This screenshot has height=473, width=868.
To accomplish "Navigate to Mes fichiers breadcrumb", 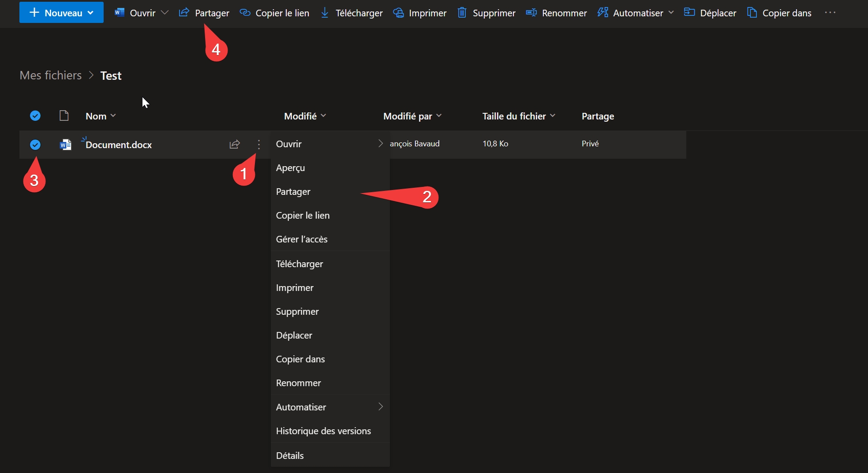I will pyautogui.click(x=51, y=75).
